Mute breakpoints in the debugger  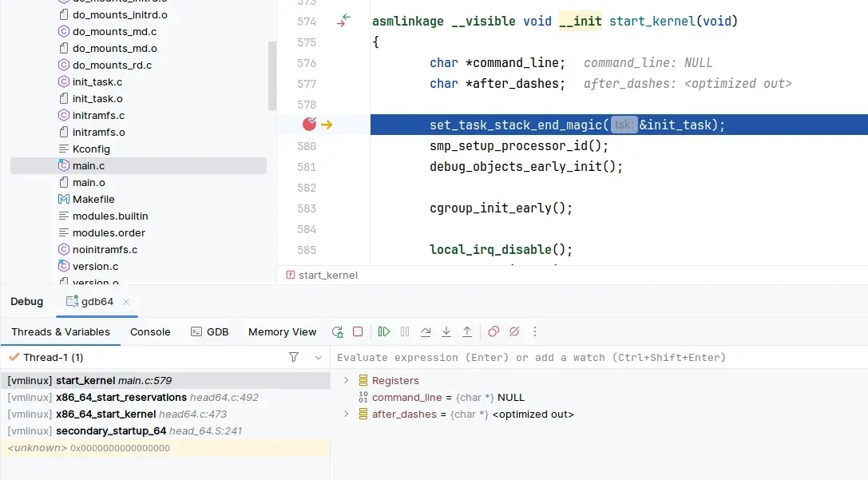click(x=514, y=331)
